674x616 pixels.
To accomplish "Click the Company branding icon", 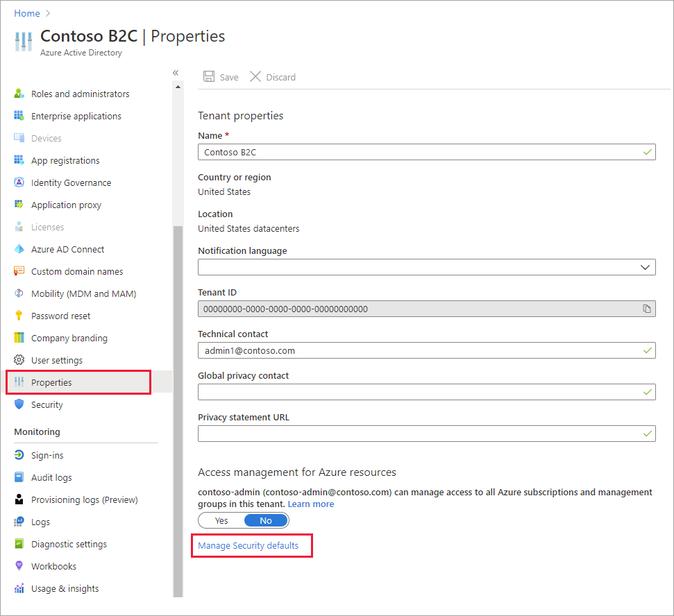I will pos(19,338).
